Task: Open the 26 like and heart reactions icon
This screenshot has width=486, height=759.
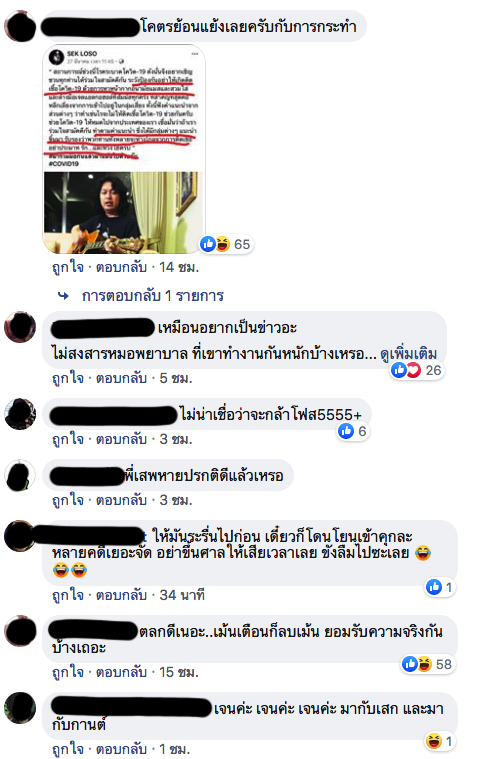Action: click(418, 370)
